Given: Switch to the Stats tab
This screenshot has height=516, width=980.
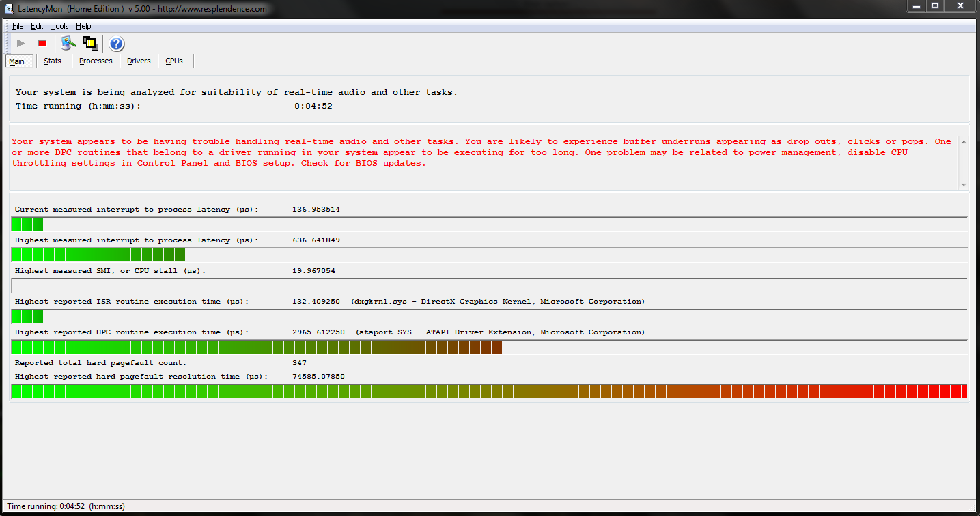Looking at the screenshot, I should [53, 61].
